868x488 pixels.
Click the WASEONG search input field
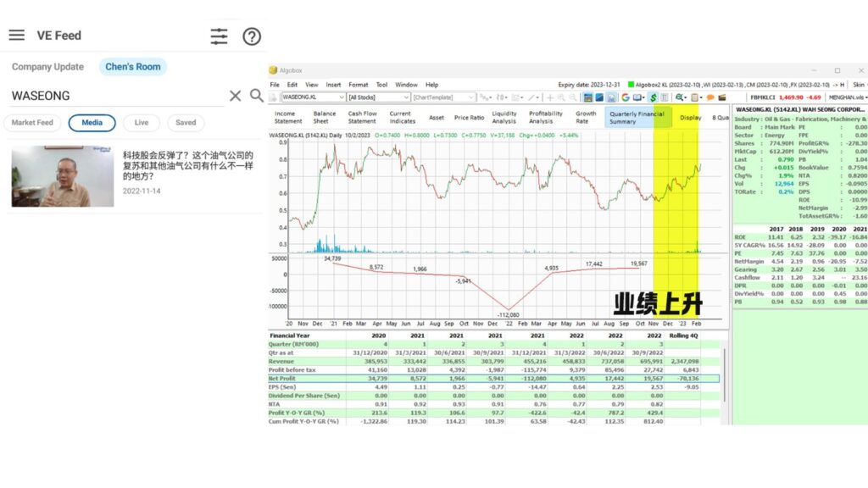click(x=117, y=96)
